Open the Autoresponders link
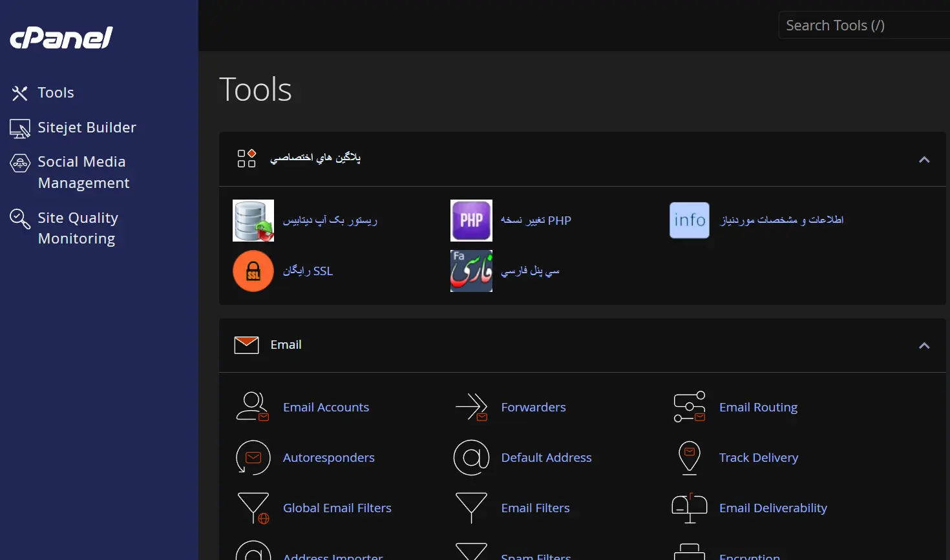 point(328,457)
